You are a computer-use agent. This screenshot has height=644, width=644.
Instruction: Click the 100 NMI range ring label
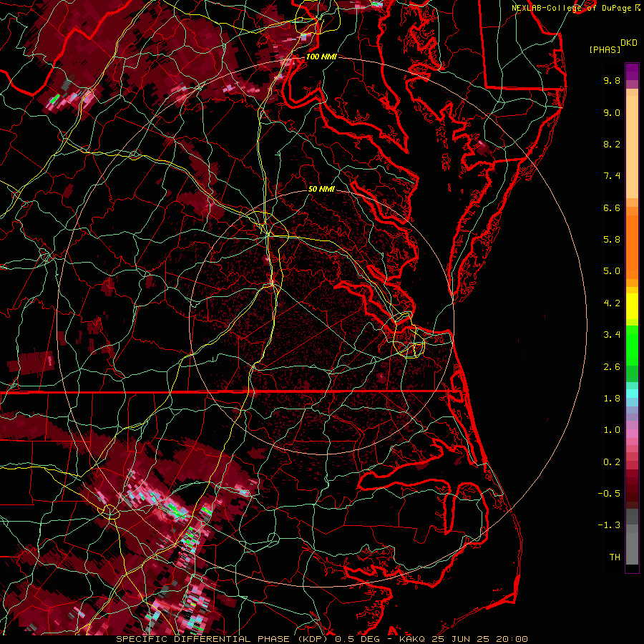point(321,57)
